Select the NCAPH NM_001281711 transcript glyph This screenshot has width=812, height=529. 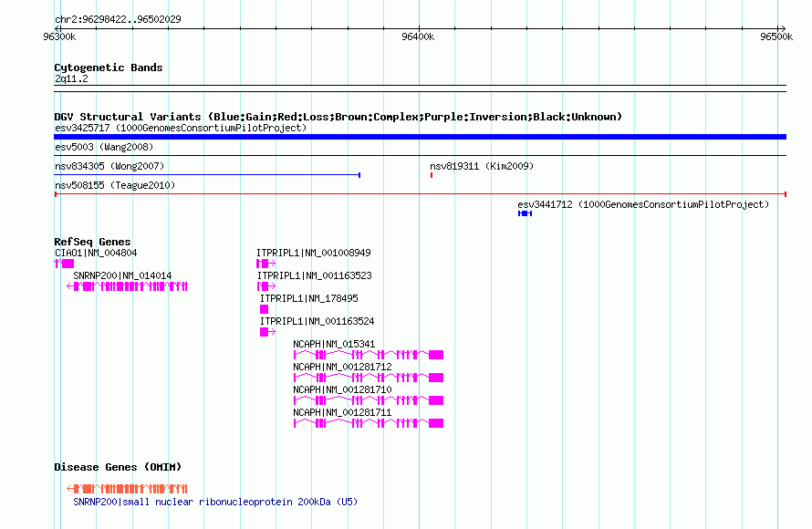point(369,423)
